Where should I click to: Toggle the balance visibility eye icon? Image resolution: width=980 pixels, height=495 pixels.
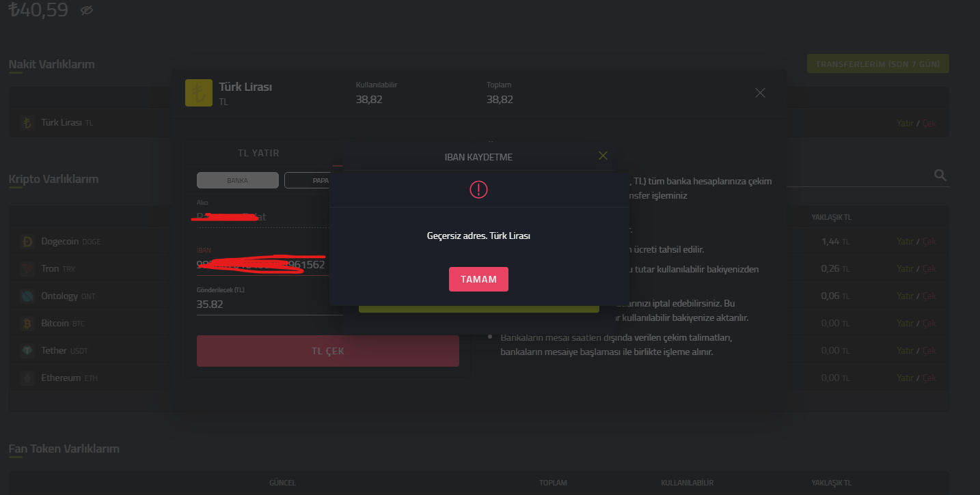coord(86,10)
